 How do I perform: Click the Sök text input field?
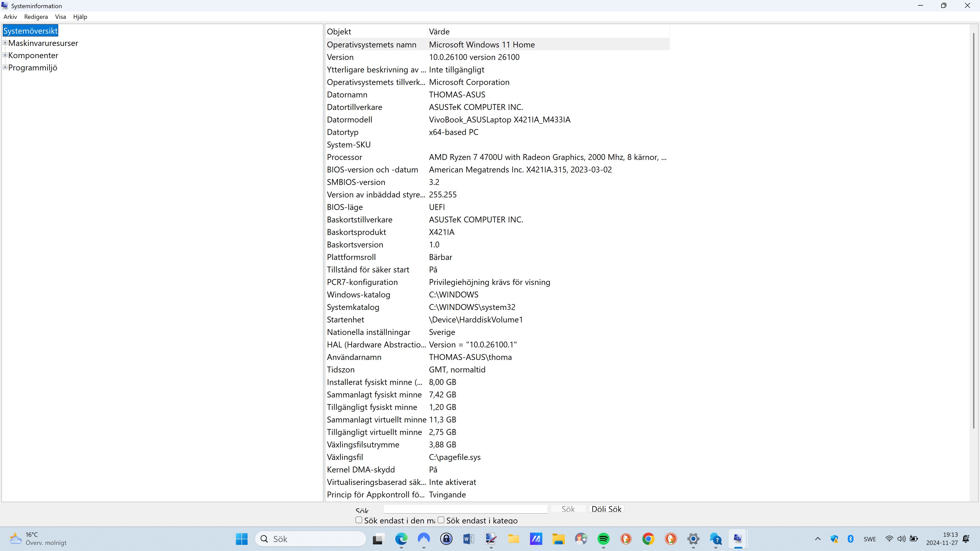(x=465, y=509)
